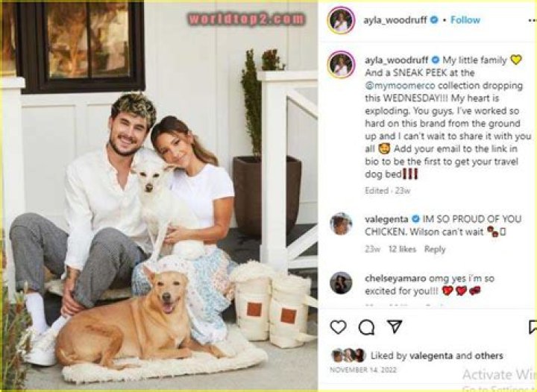Screen dimensions: 537x392
Task: Share post with paper plane icon
Action: 395,326
